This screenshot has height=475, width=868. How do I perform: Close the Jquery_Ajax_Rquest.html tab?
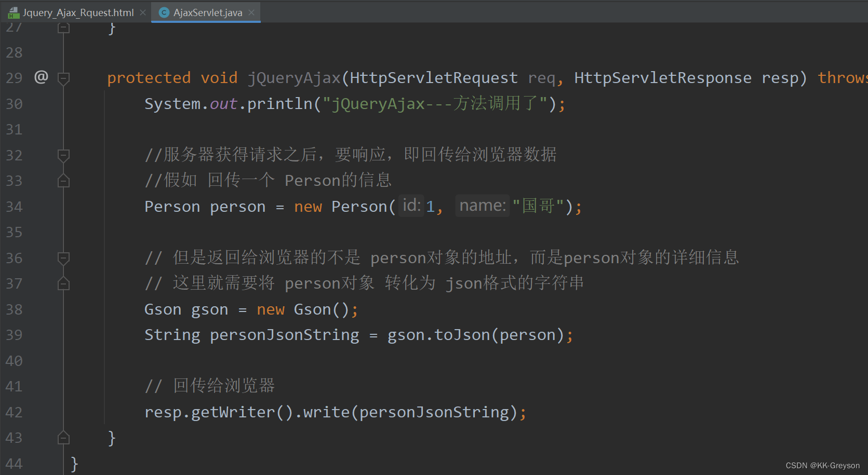point(143,12)
